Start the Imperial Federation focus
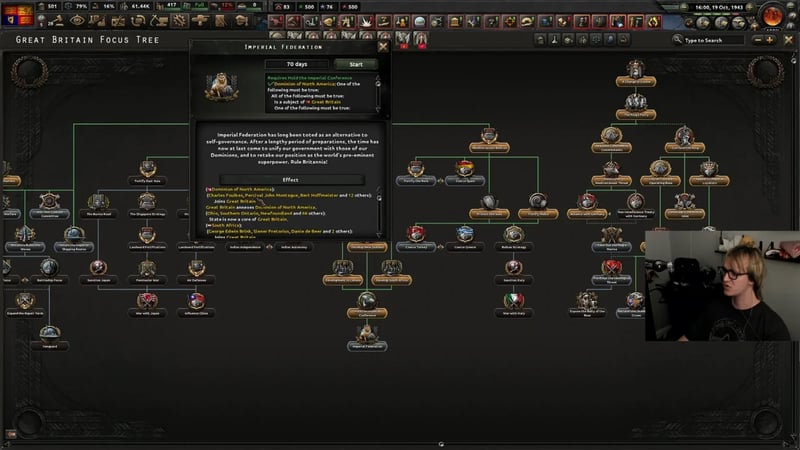 click(356, 64)
